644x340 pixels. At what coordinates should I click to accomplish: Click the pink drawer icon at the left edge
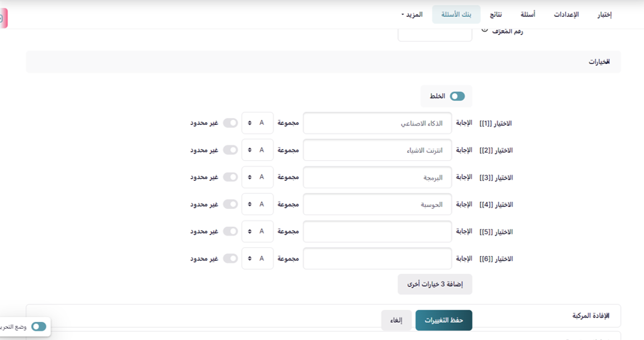point(2,19)
